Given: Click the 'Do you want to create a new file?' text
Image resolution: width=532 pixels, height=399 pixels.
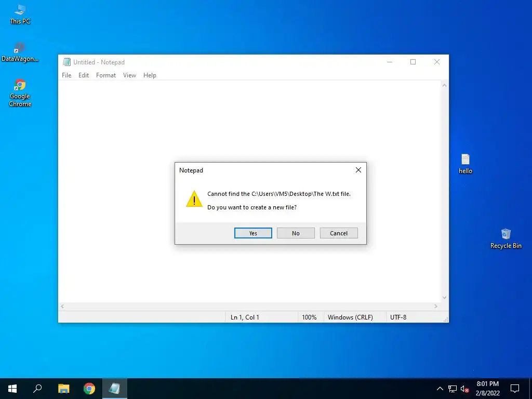Looking at the screenshot, I should [x=252, y=207].
